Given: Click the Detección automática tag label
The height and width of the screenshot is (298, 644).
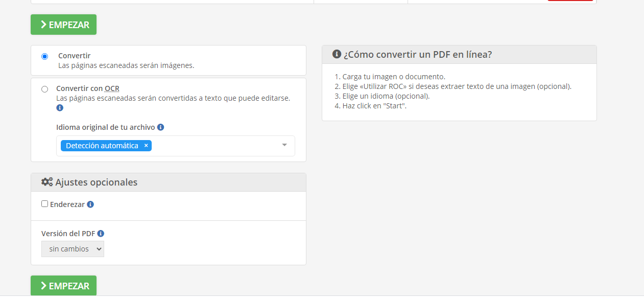Looking at the screenshot, I should (102, 146).
